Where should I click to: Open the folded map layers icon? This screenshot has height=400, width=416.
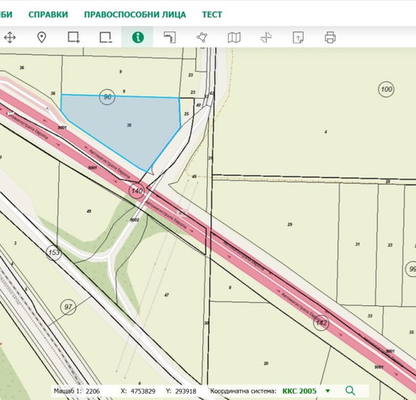point(234,37)
